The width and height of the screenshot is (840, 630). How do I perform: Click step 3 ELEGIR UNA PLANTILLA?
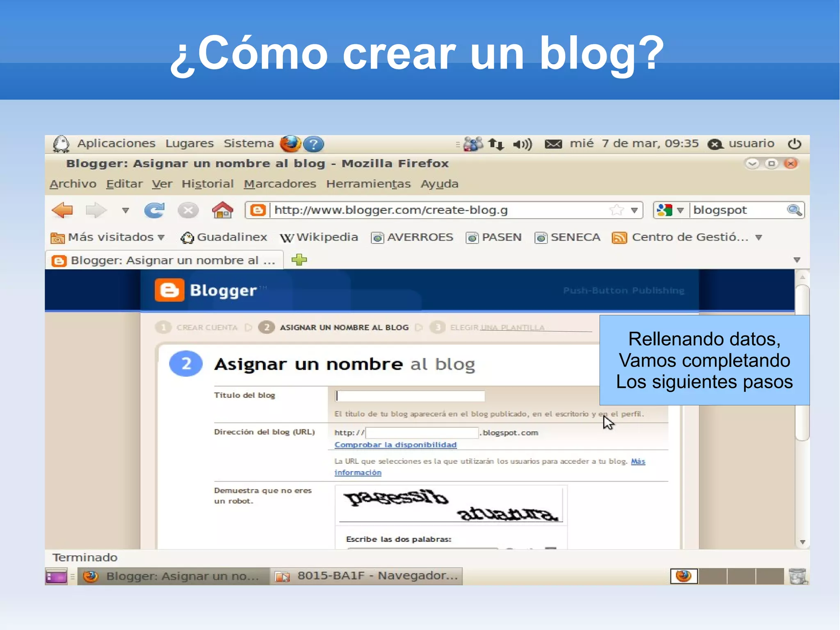coord(487,328)
